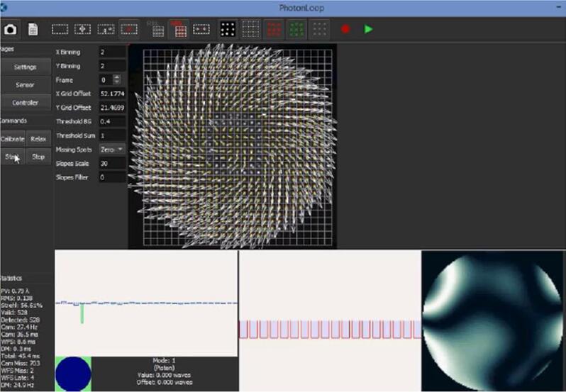This screenshot has width=566, height=392.
Task: Click the X Grid Offset input field
Action: [112, 94]
